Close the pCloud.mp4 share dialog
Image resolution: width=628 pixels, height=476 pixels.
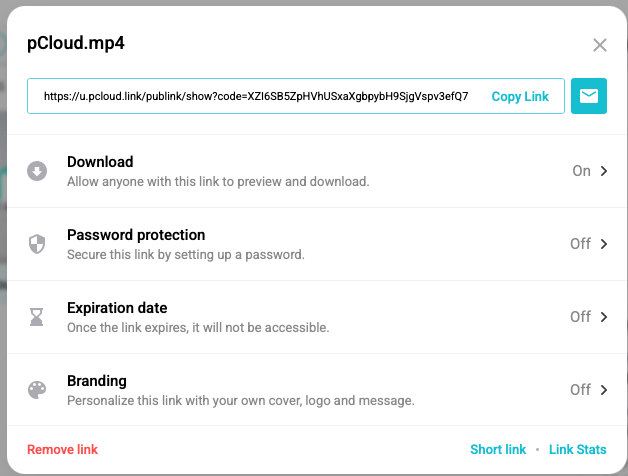pos(600,45)
